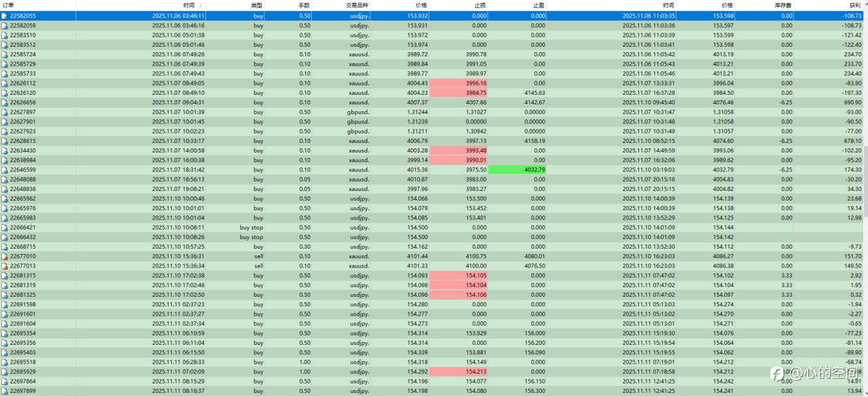The height and width of the screenshot is (397, 868).
Task: Select the 'sell' type in row 22677010
Action: pos(258,257)
